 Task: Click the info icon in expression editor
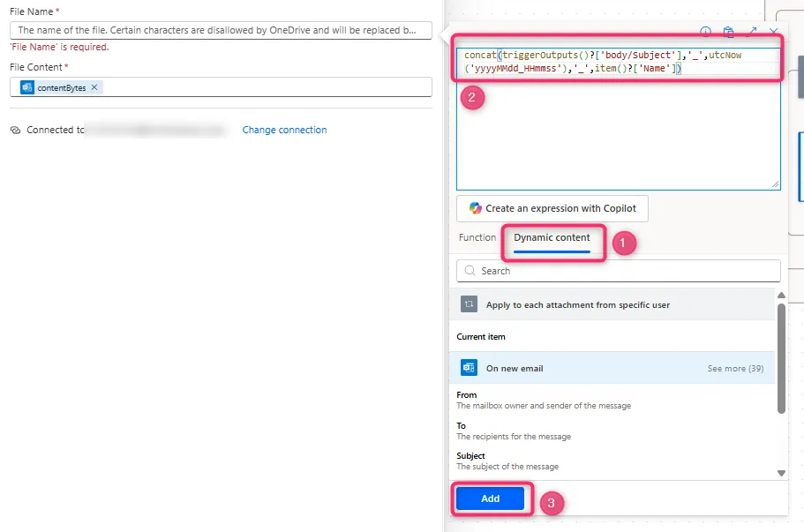tap(705, 32)
